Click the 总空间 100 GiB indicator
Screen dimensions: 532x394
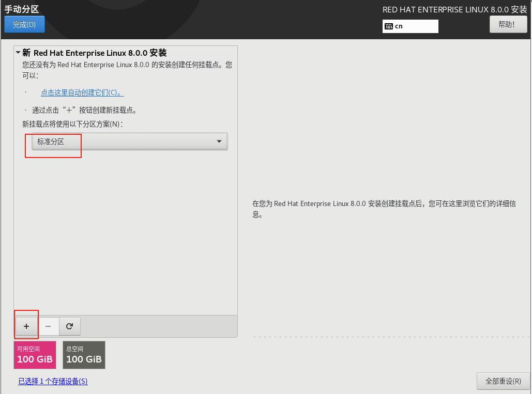84,355
